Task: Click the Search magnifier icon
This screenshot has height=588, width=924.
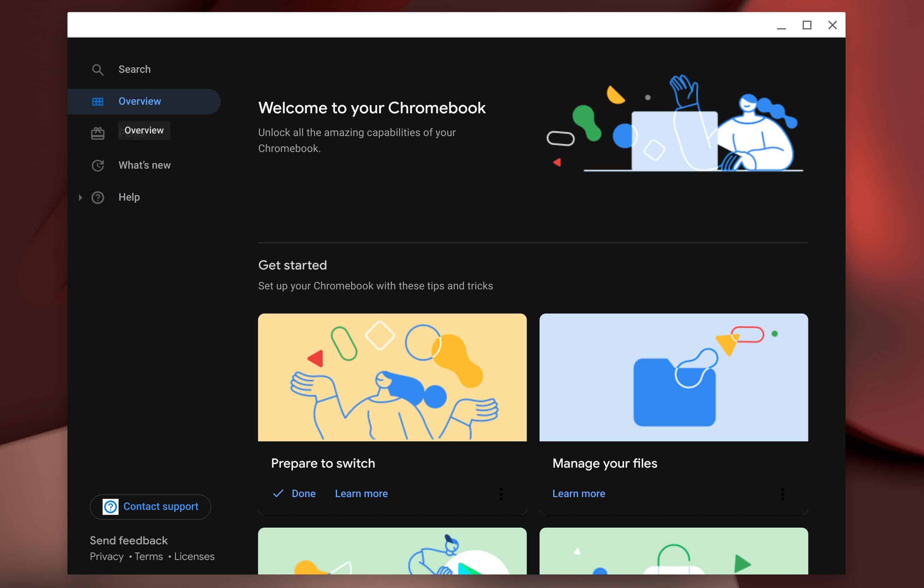Action: pyautogui.click(x=98, y=70)
